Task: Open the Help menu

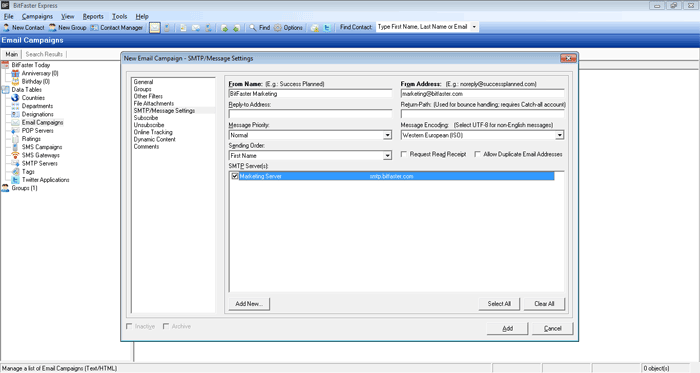Action: point(142,17)
